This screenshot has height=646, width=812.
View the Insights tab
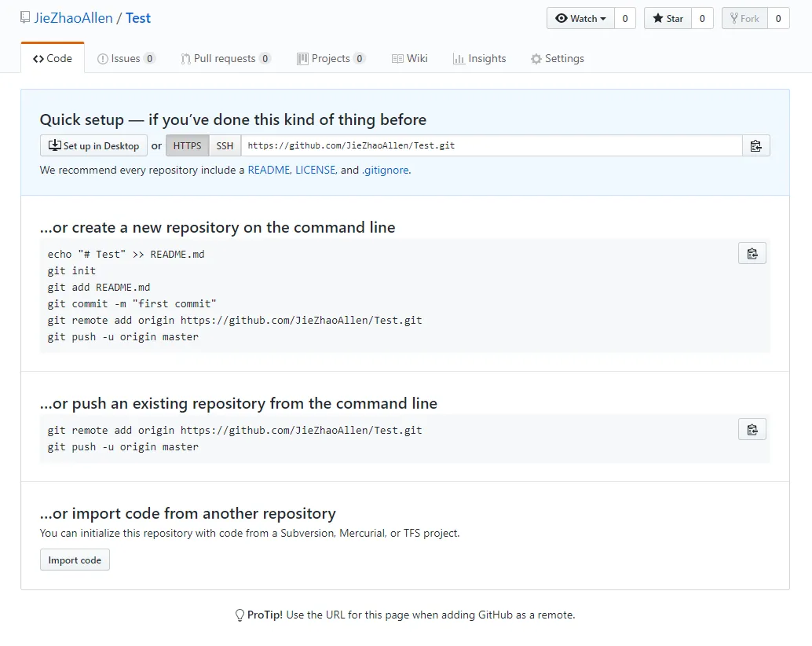tap(479, 58)
